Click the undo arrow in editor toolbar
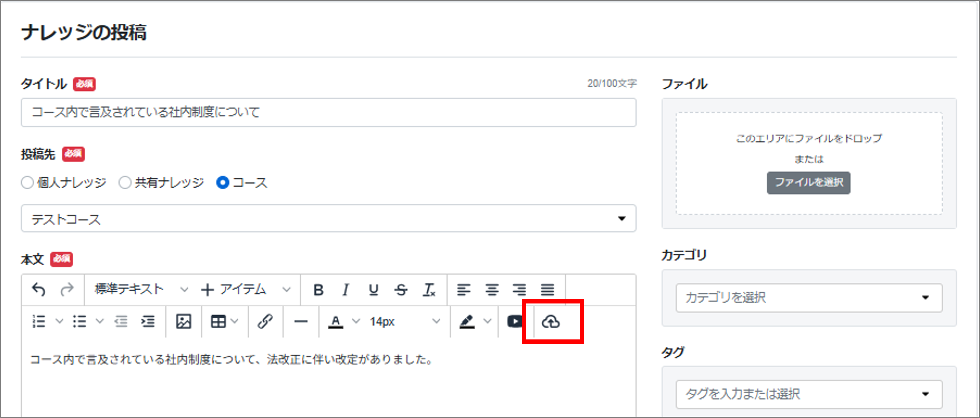This screenshot has width=980, height=418. coord(39,290)
